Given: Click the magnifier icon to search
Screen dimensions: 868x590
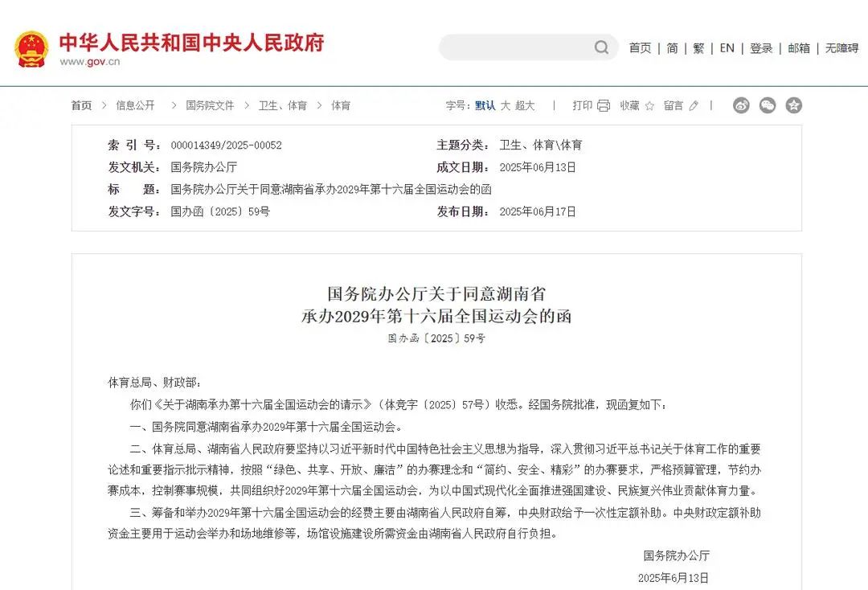Looking at the screenshot, I should click(x=600, y=47).
